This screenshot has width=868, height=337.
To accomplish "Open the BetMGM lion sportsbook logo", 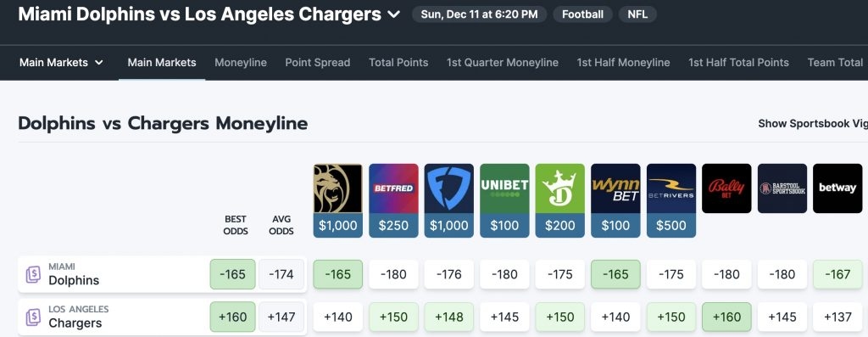I will (x=337, y=188).
